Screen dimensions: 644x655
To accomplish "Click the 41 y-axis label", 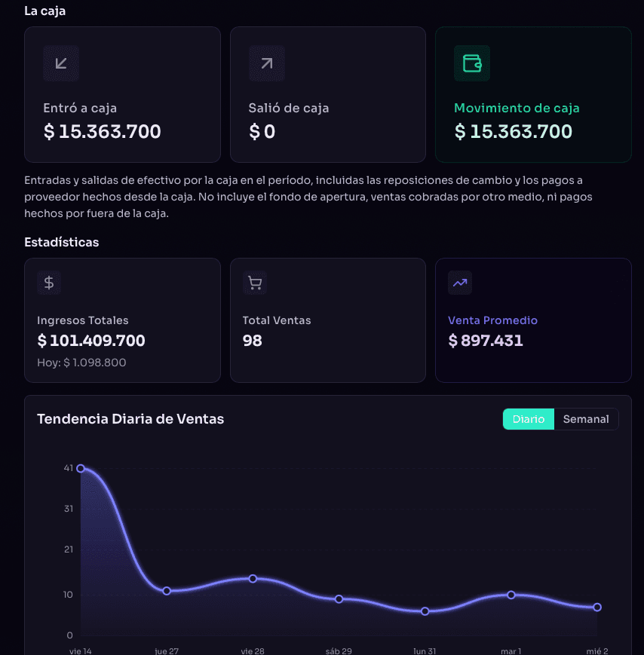I will click(69, 468).
